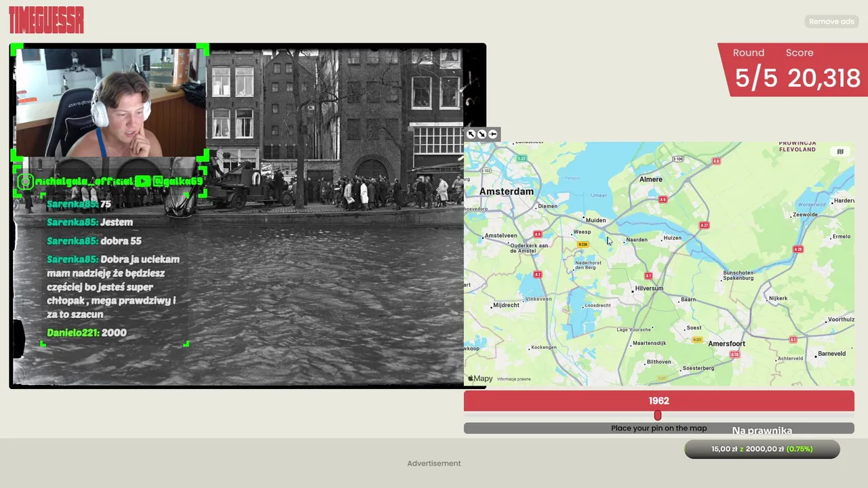Open the Informacje prawne link
The width and height of the screenshot is (868, 488).
[x=514, y=380]
